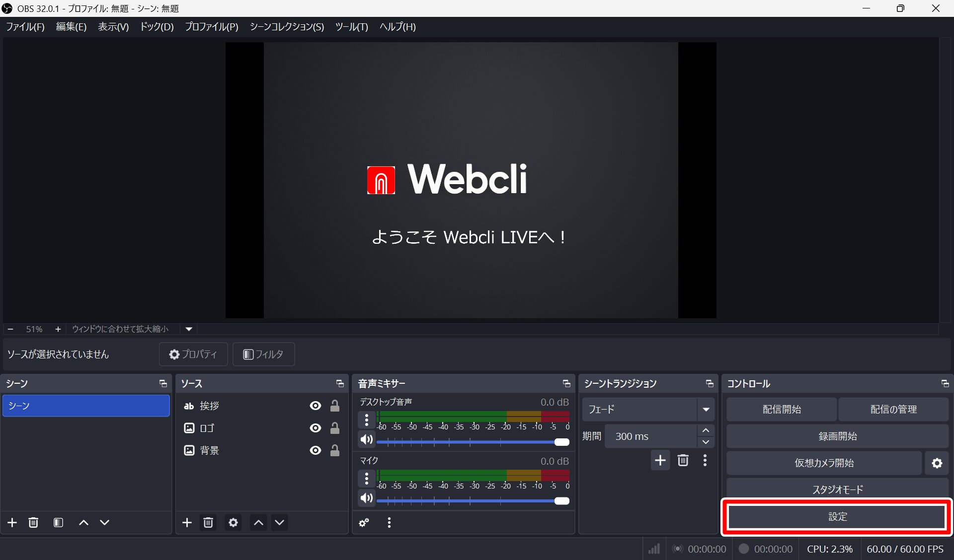Open scene filters icon in the Scenes dock
Viewport: 954px width, 560px height.
click(x=58, y=522)
